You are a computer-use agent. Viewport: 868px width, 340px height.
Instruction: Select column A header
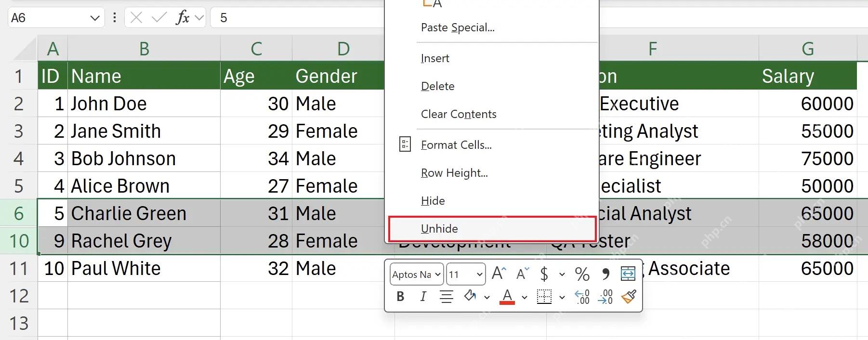(x=53, y=49)
